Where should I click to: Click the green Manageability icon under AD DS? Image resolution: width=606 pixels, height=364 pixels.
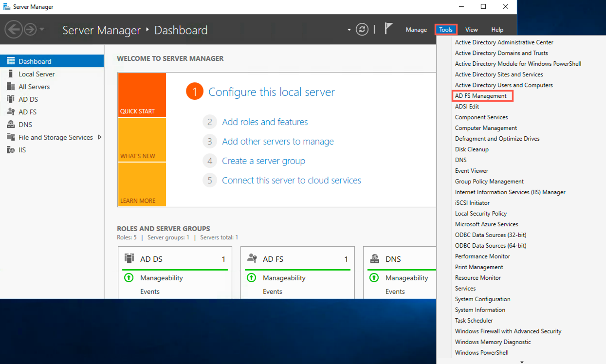129,277
